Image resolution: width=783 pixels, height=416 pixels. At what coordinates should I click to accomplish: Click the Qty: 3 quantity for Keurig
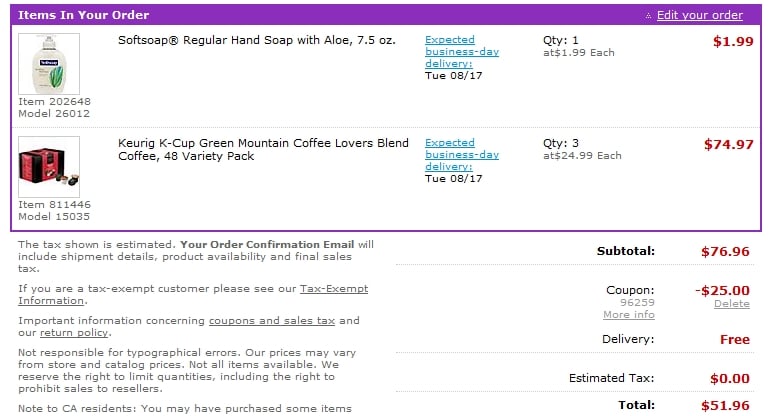pyautogui.click(x=561, y=143)
